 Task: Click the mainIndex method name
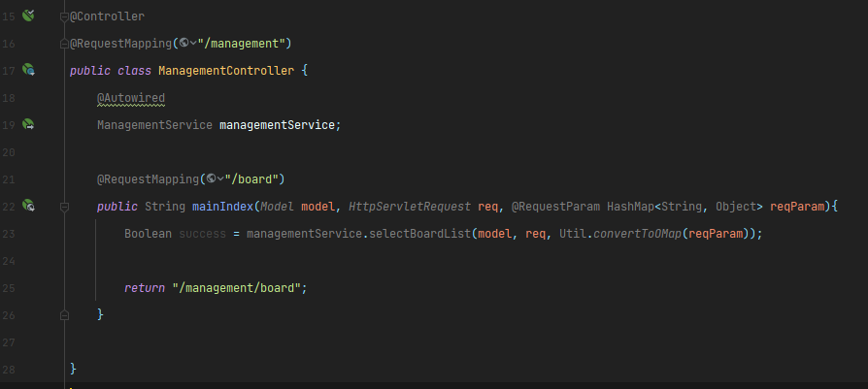pyautogui.click(x=223, y=207)
